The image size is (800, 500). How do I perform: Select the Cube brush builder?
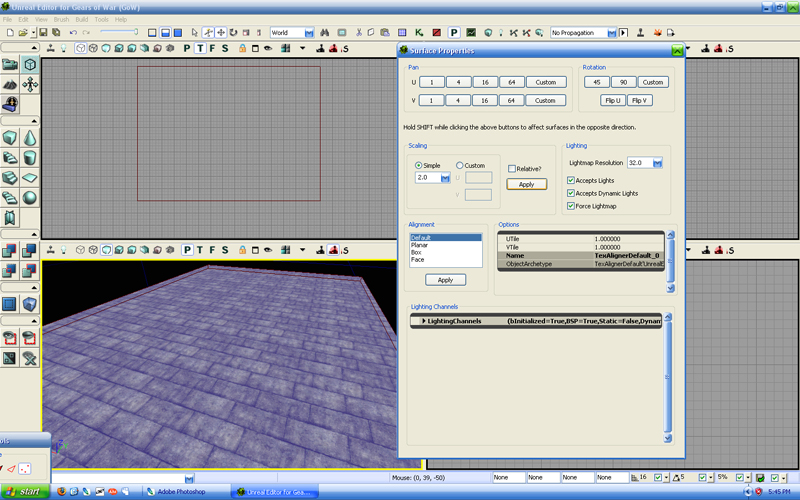pos(10,138)
